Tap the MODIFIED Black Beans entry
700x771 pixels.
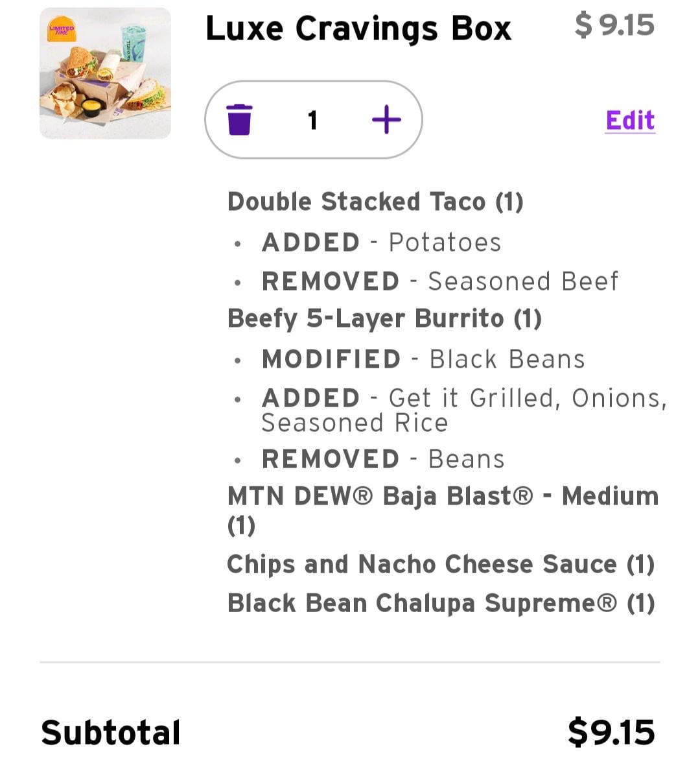tap(423, 359)
